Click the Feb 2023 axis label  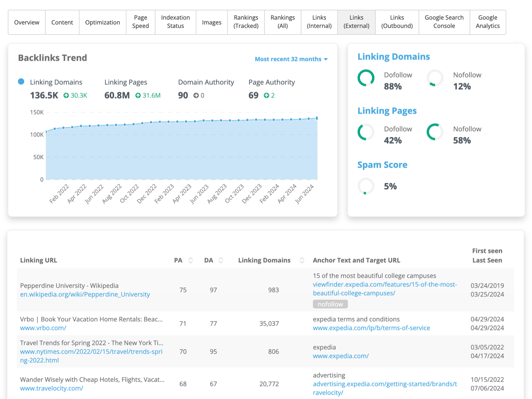point(164,194)
